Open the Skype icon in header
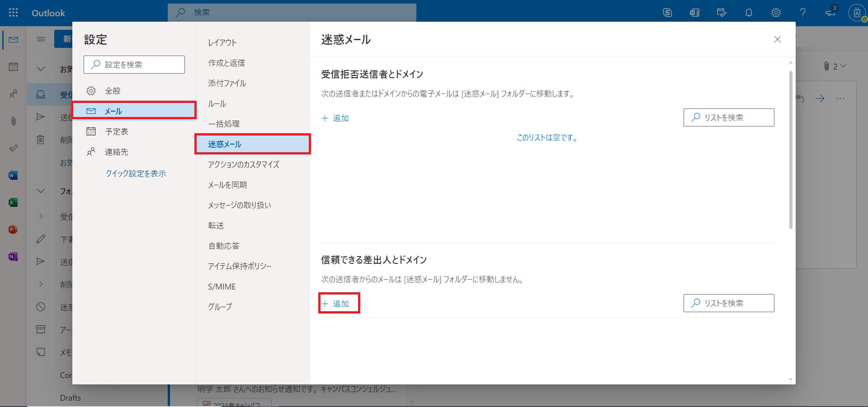The width and height of the screenshot is (868, 407). [x=667, y=13]
